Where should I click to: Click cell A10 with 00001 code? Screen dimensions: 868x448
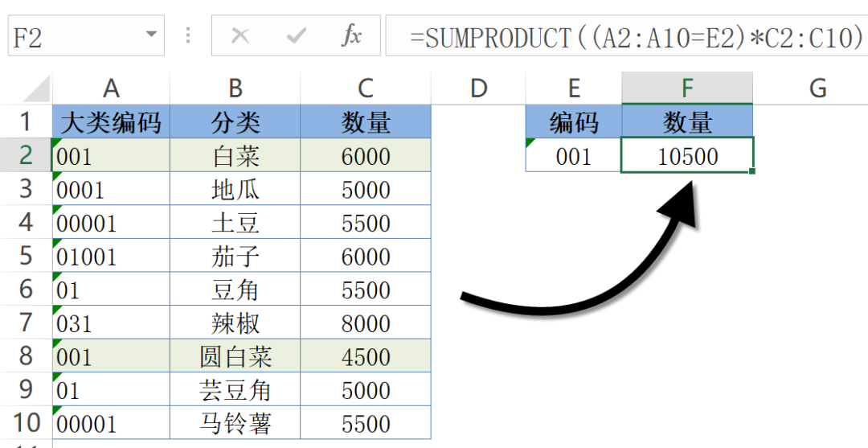111,422
